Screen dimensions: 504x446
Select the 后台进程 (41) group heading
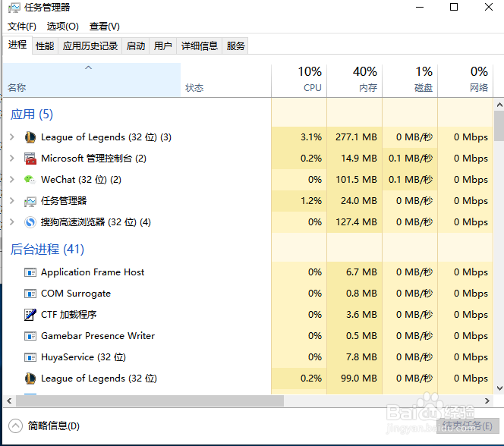[47, 250]
